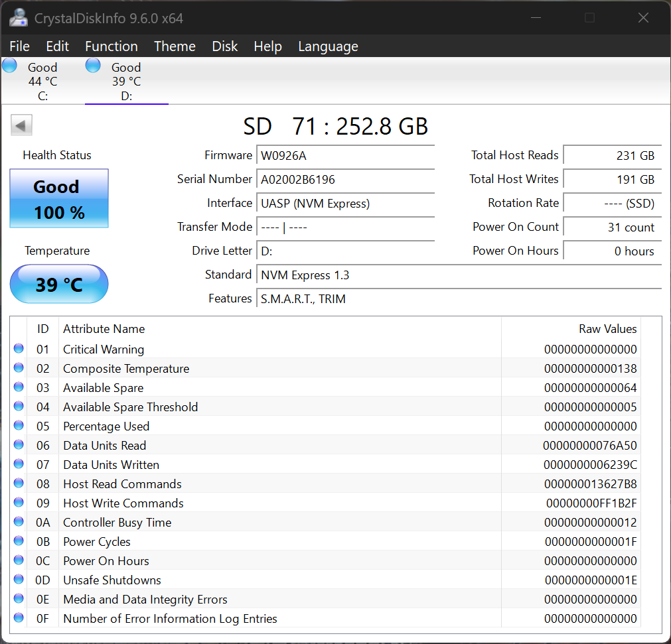Click the 39 °C temperature button

click(59, 285)
